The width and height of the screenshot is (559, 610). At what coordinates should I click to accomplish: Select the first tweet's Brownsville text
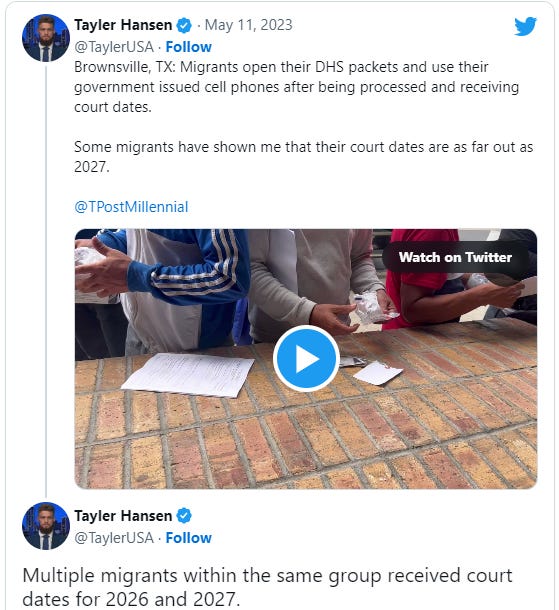click(x=296, y=87)
